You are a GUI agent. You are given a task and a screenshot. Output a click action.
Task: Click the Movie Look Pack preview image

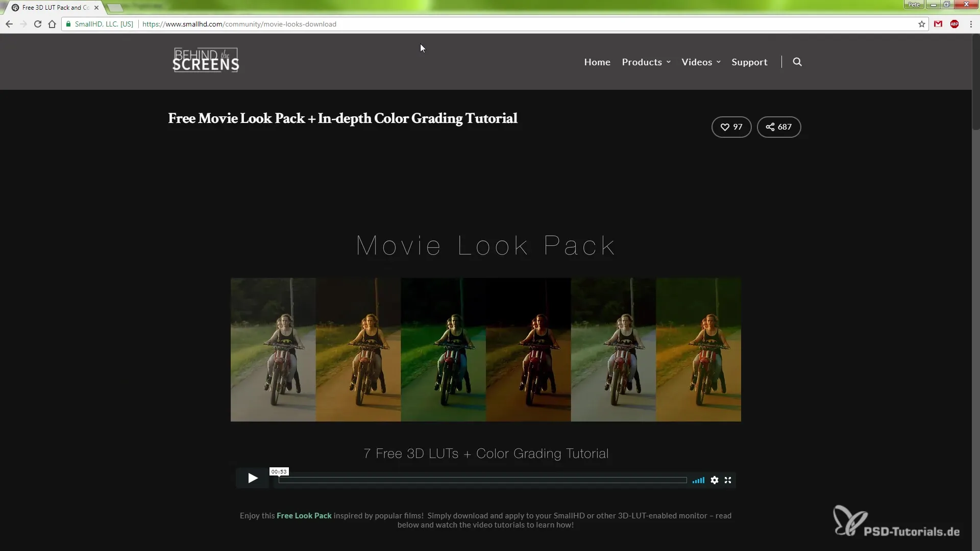[x=486, y=349]
